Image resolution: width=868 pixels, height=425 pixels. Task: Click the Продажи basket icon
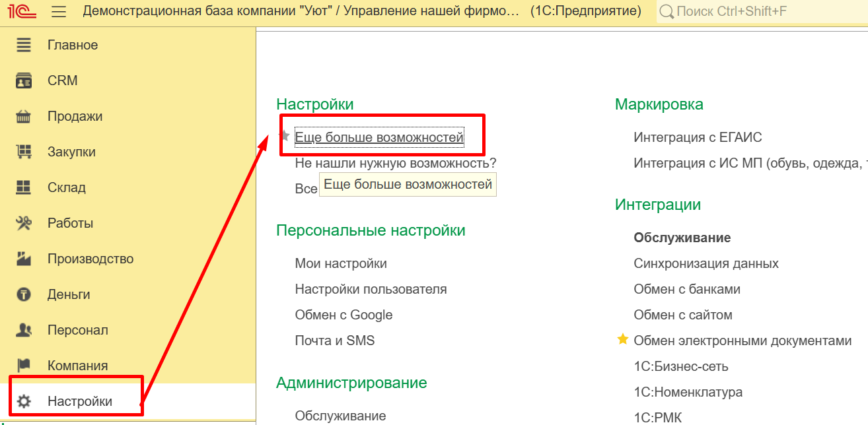point(24,117)
